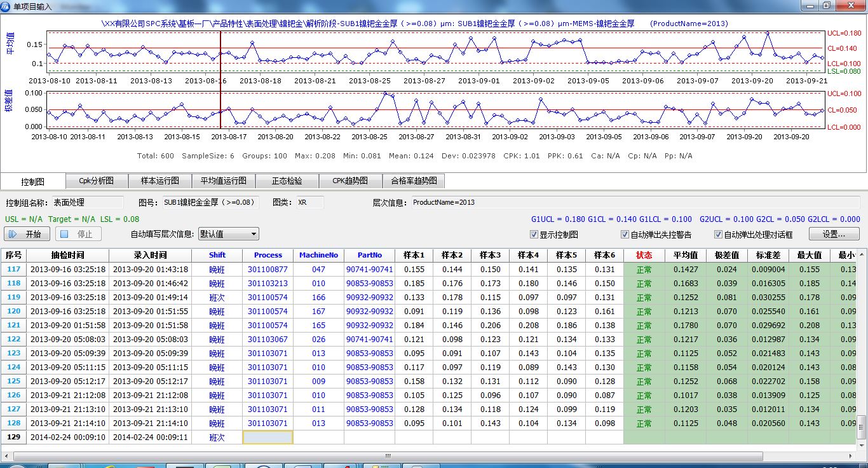Select row number 117
Screen dimensions: 868x468
click(x=13, y=270)
